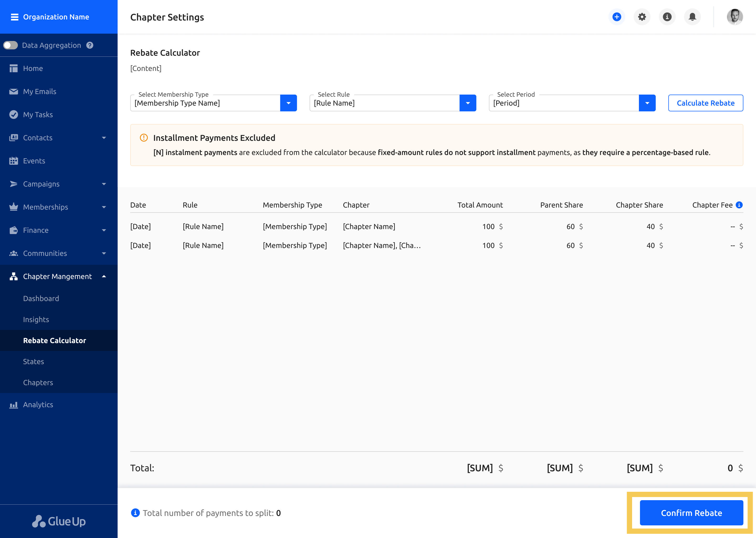This screenshot has height=538, width=756.
Task: Open the Insights submenu item
Action: tap(36, 319)
